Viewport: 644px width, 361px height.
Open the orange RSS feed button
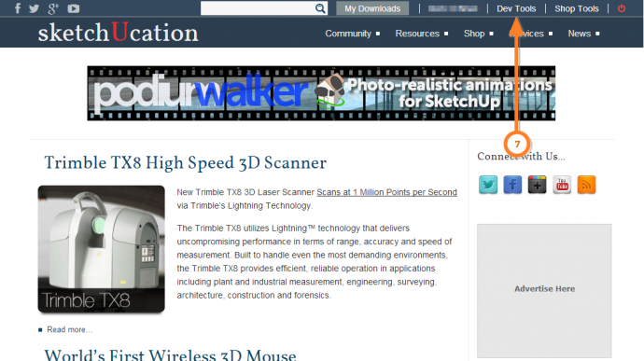pyautogui.click(x=586, y=185)
